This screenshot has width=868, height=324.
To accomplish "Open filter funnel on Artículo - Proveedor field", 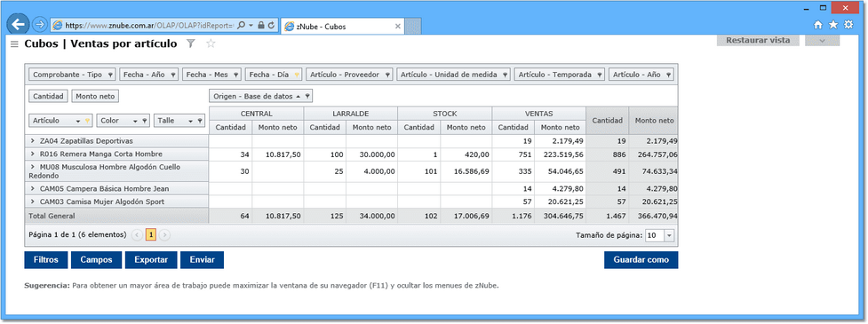I will pos(387,75).
